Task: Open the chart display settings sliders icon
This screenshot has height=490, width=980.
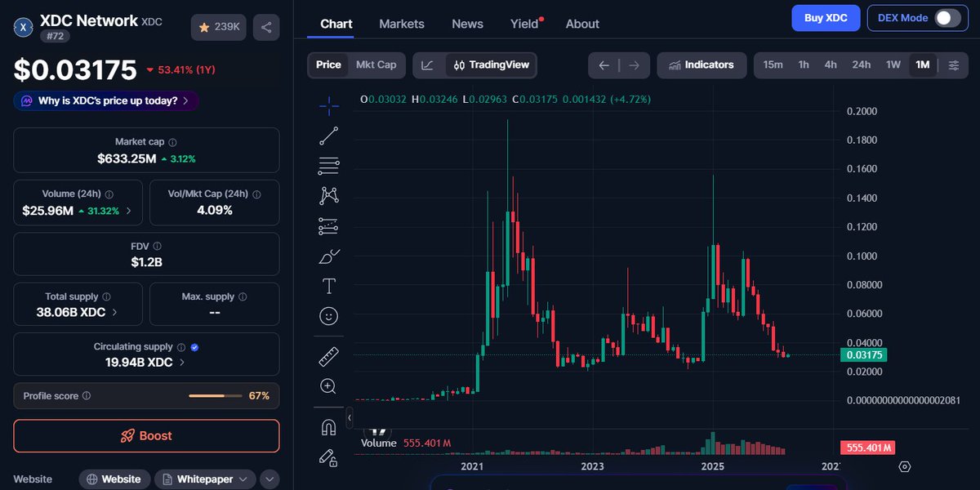Action: tap(954, 65)
